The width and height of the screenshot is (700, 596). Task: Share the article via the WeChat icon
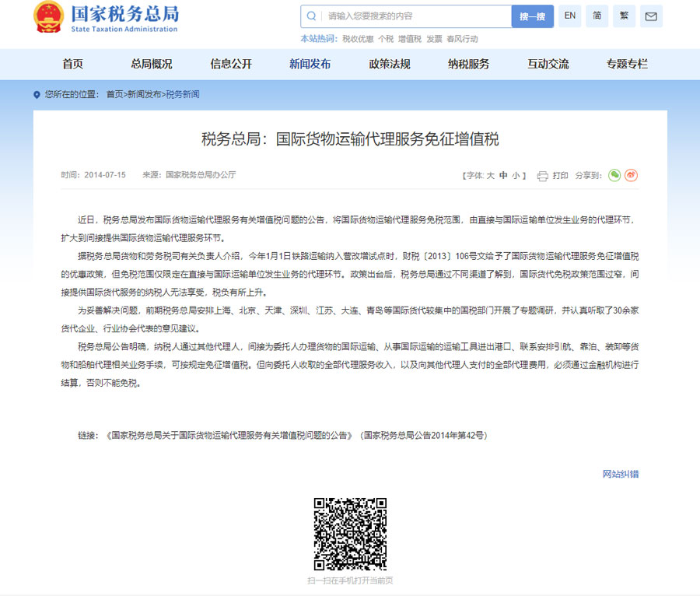614,176
